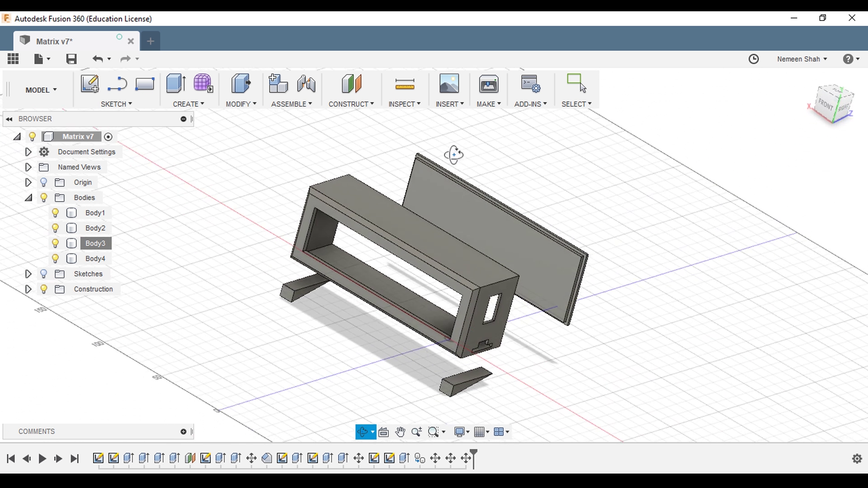Select the Line sketch tool icon
The image size is (868, 488).
117,84
